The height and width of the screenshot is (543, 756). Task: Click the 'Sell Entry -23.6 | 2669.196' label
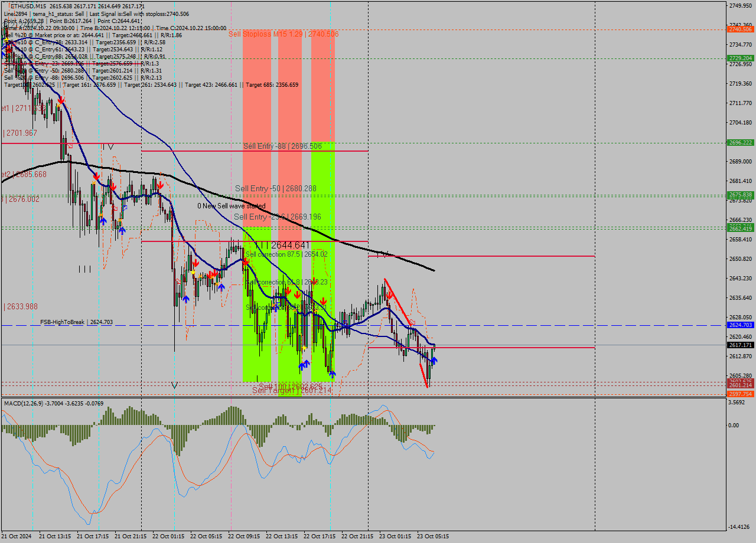(278, 217)
